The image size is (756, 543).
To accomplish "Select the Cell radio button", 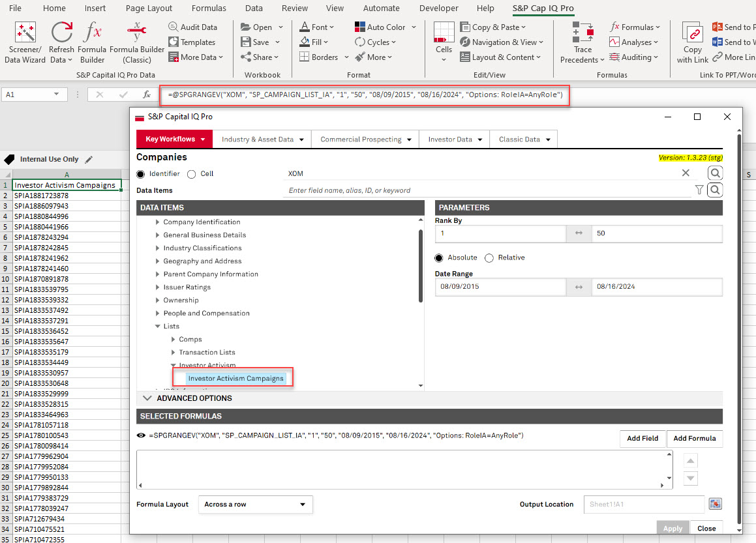I will point(191,174).
